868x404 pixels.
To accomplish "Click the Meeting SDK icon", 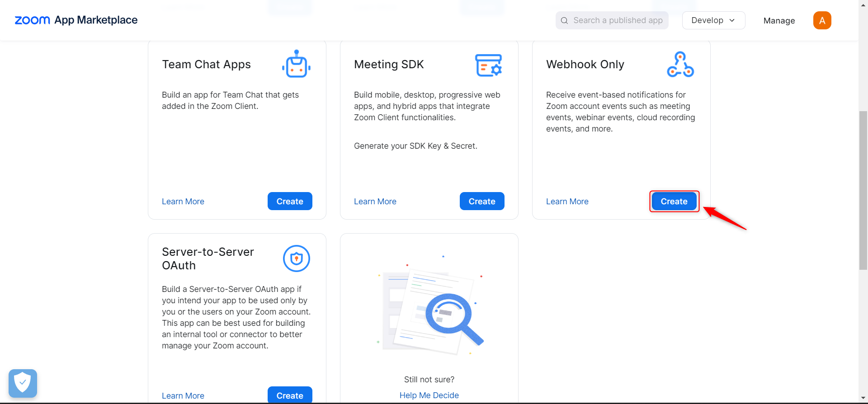I will (489, 65).
